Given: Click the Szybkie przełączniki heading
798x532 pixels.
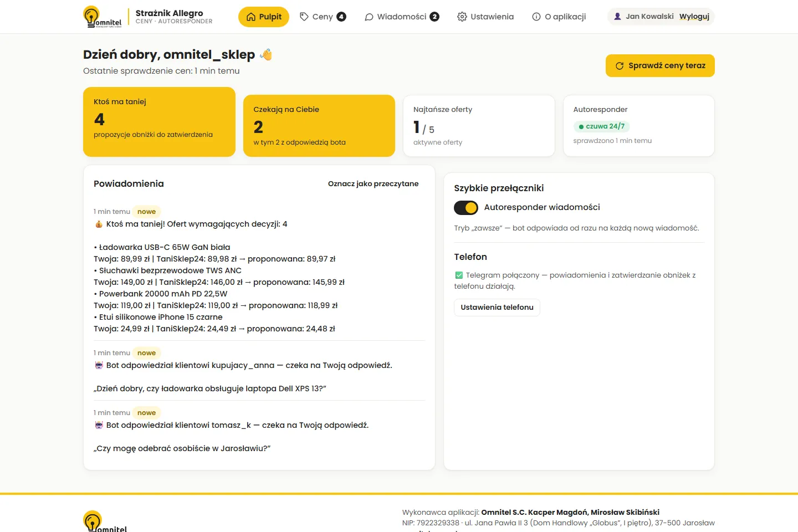Looking at the screenshot, I should coord(499,188).
